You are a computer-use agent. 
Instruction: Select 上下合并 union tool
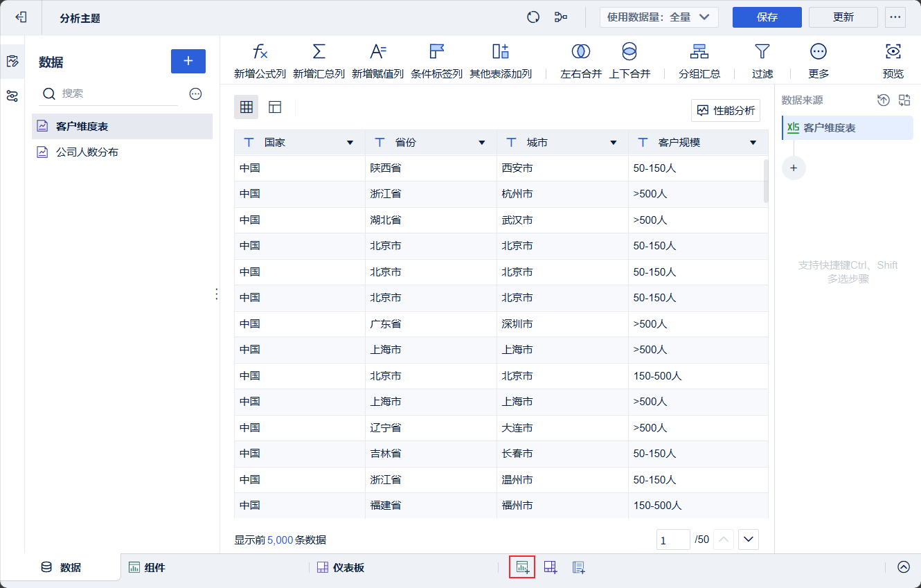[629, 61]
